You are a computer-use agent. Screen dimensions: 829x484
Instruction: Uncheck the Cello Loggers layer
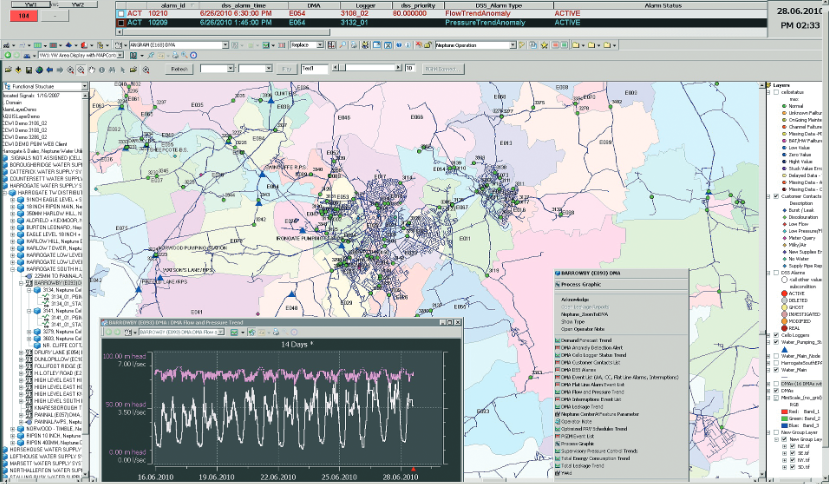coord(776,335)
